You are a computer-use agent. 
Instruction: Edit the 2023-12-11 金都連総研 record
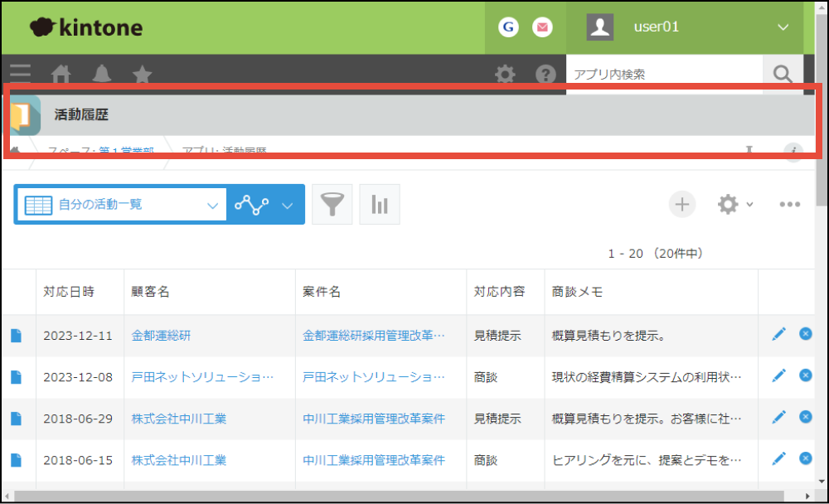click(x=778, y=334)
